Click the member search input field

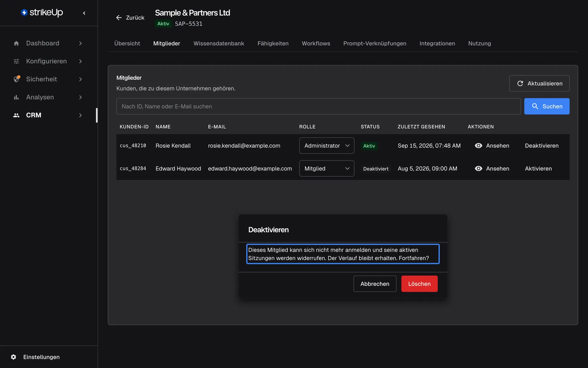click(x=318, y=106)
